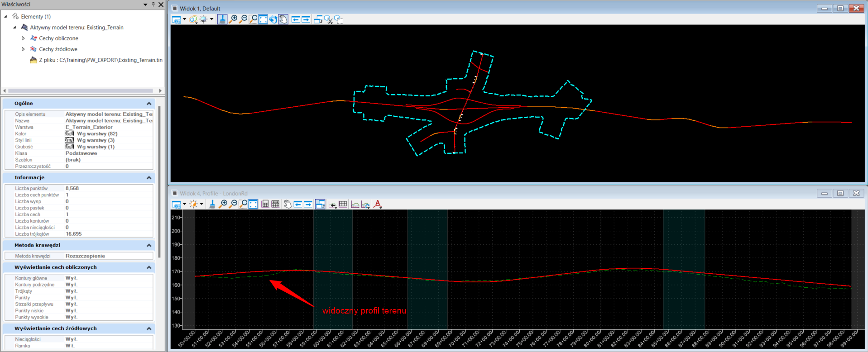The width and height of the screenshot is (868, 352).
Task: Click right arrow of tree horizontal scrollbar
Action: pos(160,91)
